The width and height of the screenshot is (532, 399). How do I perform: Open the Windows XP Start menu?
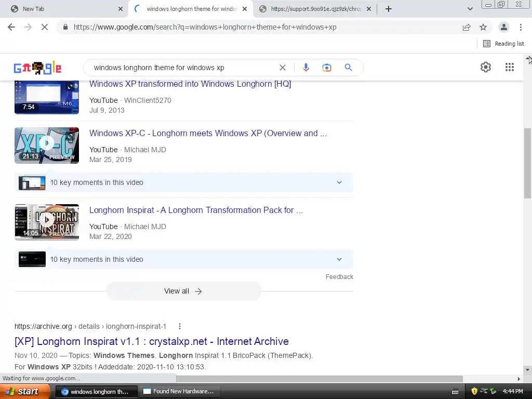coord(25,392)
